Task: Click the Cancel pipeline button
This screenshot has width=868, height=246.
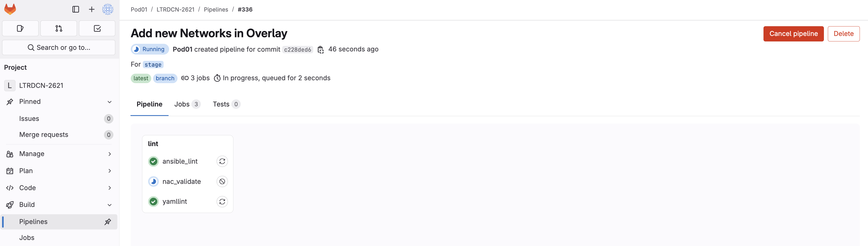Action: coord(793,34)
